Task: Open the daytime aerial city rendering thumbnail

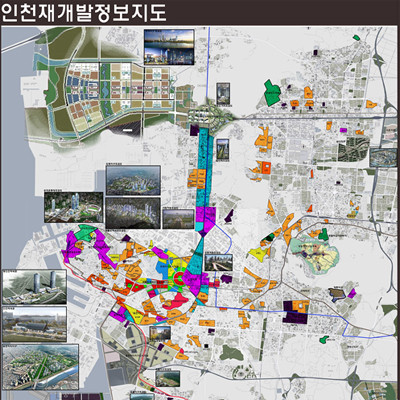Action: tap(133, 180)
